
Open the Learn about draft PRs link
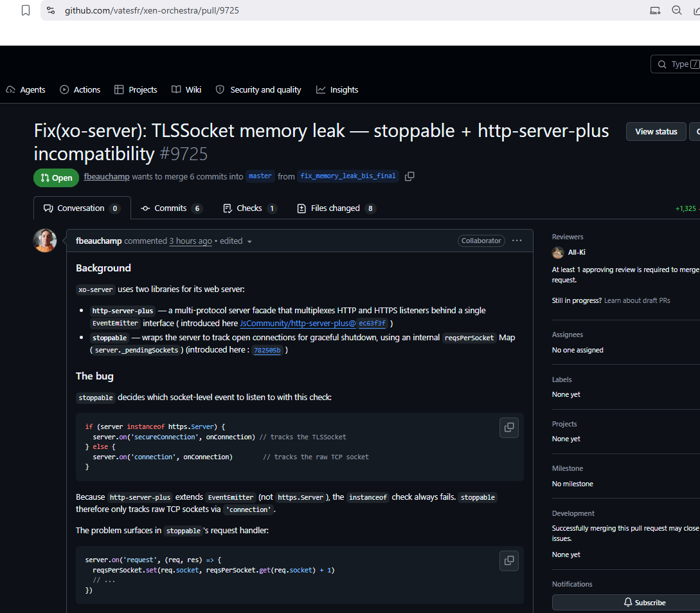637,300
